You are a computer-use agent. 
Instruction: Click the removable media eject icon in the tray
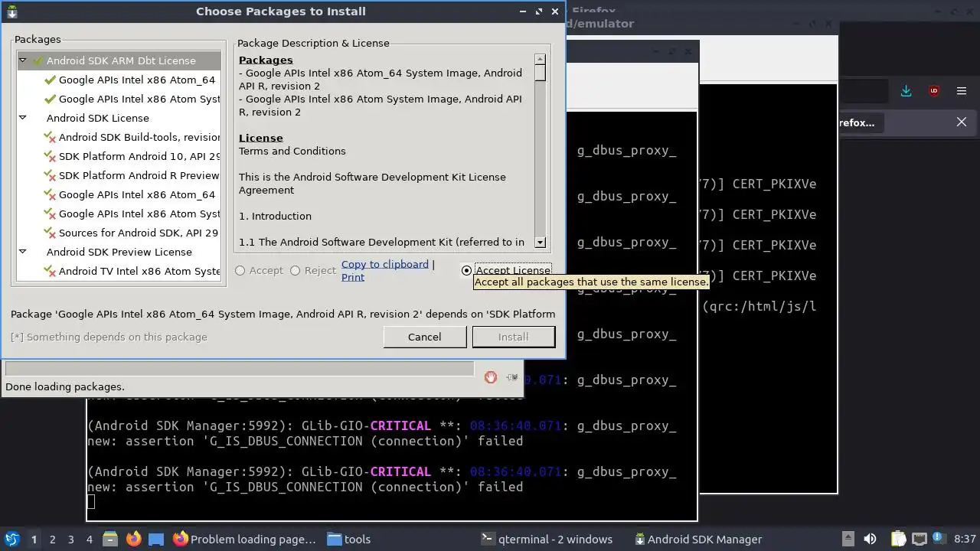pyautogui.click(x=848, y=539)
